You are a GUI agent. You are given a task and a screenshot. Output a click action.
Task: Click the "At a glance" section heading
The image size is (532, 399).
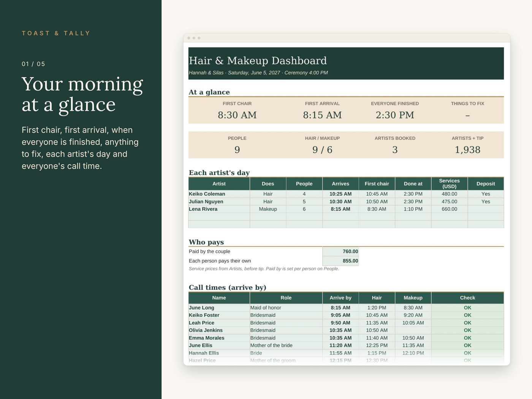pos(209,92)
